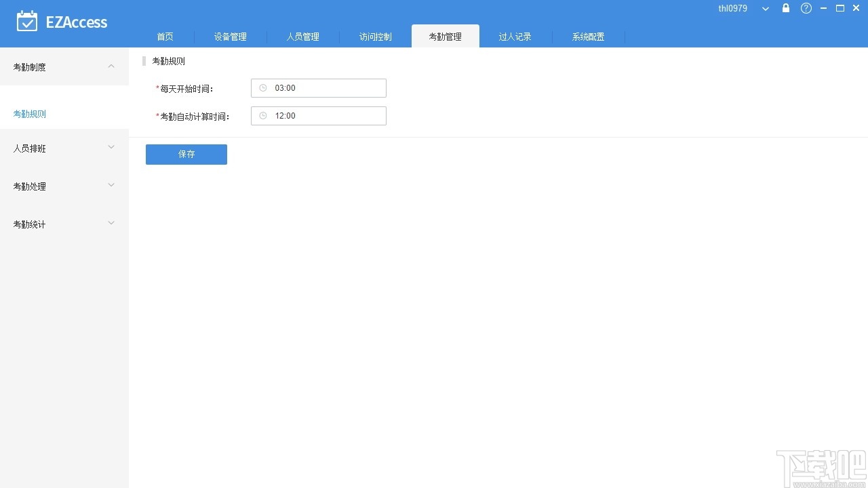Click the 03:00 start time field
The image size is (868, 488).
tap(319, 87)
